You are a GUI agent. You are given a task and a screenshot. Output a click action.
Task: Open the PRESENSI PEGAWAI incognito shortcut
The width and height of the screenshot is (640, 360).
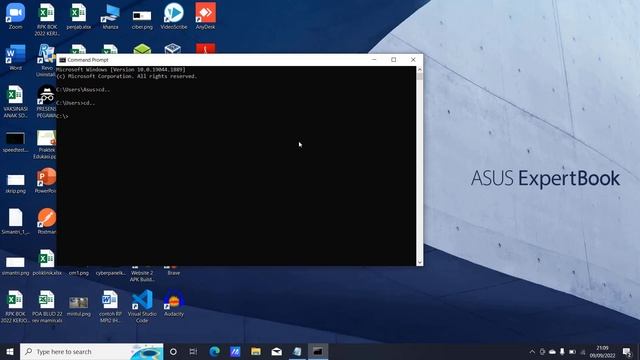46,101
